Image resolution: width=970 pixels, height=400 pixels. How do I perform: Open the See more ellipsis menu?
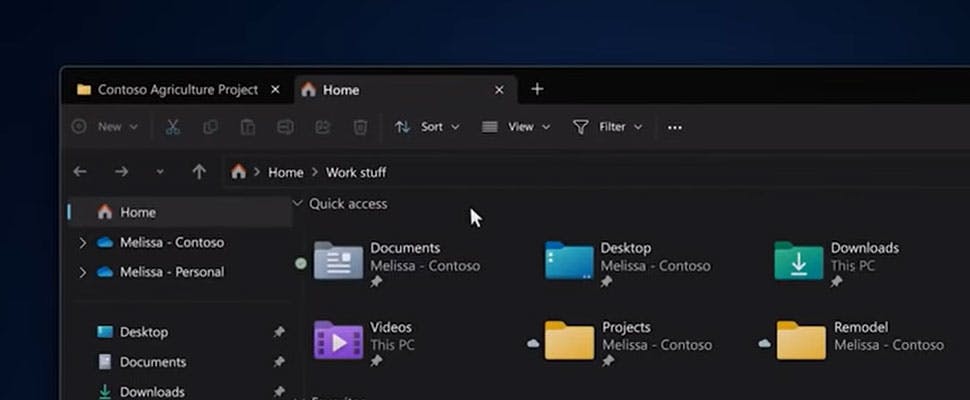[x=675, y=127]
